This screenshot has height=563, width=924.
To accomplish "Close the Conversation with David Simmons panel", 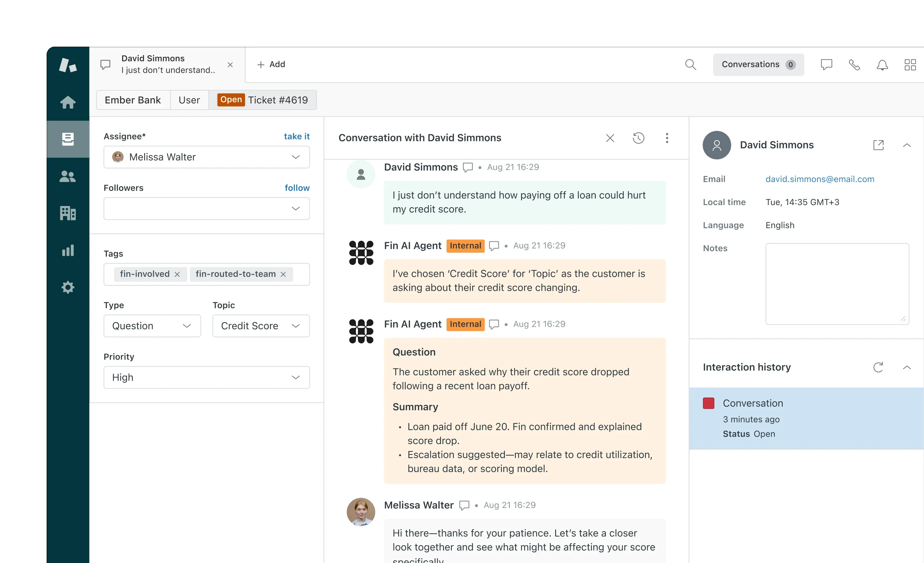I will 610,138.
